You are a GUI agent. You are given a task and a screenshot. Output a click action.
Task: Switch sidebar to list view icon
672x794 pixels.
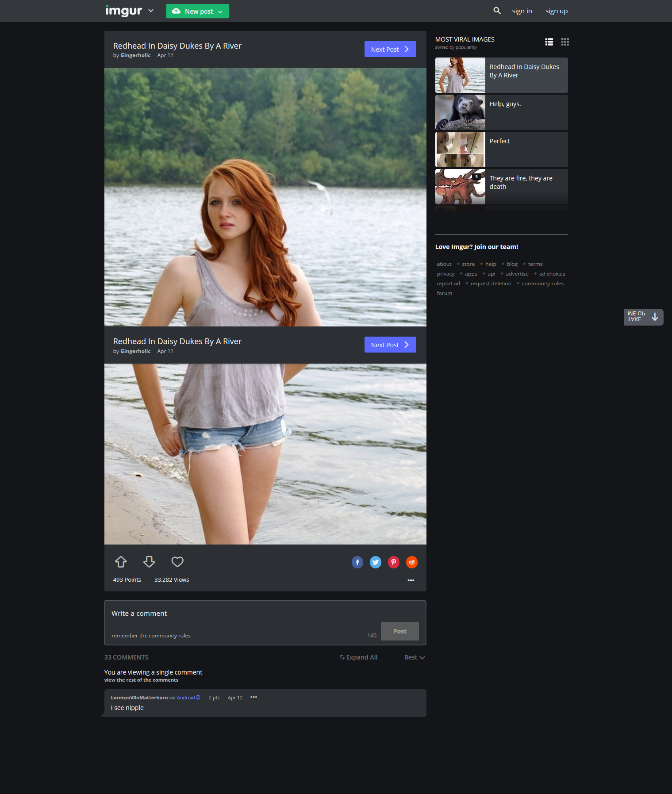click(549, 42)
